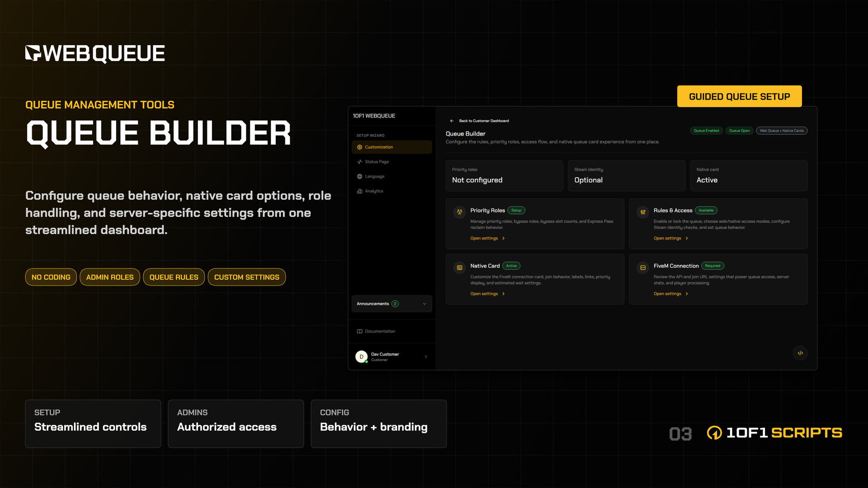Image resolution: width=868 pixels, height=488 pixels.
Task: Click Web Queue + Native Cards badge
Action: point(782,131)
